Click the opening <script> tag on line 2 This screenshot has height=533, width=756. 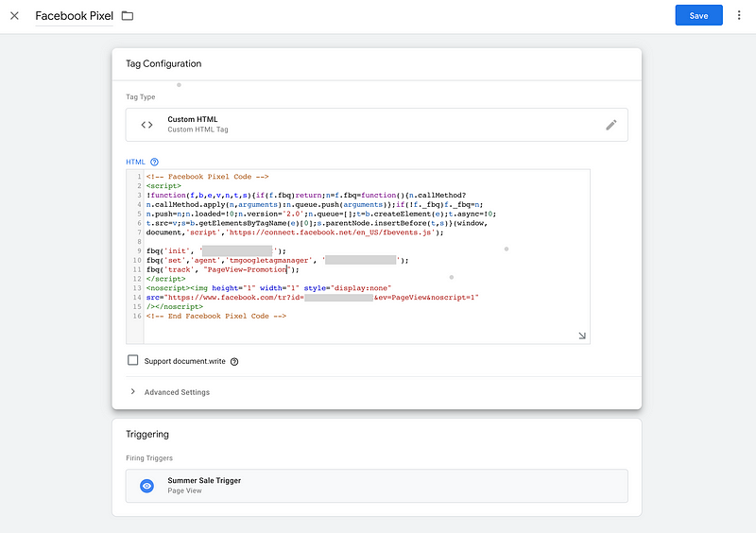pyautogui.click(x=163, y=186)
